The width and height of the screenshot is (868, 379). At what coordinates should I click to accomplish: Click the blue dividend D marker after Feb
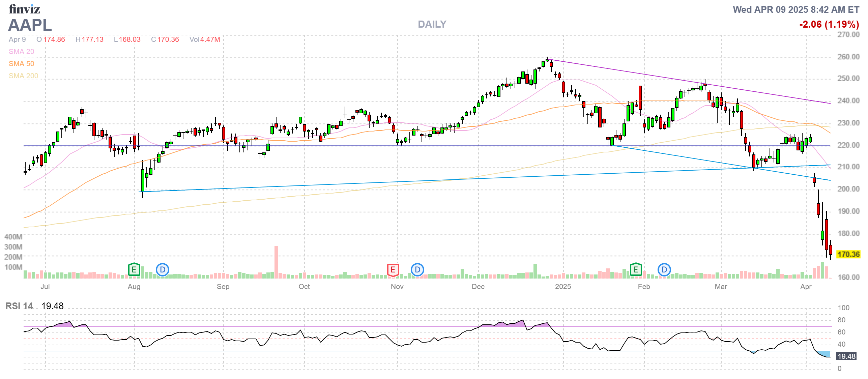[x=664, y=270]
